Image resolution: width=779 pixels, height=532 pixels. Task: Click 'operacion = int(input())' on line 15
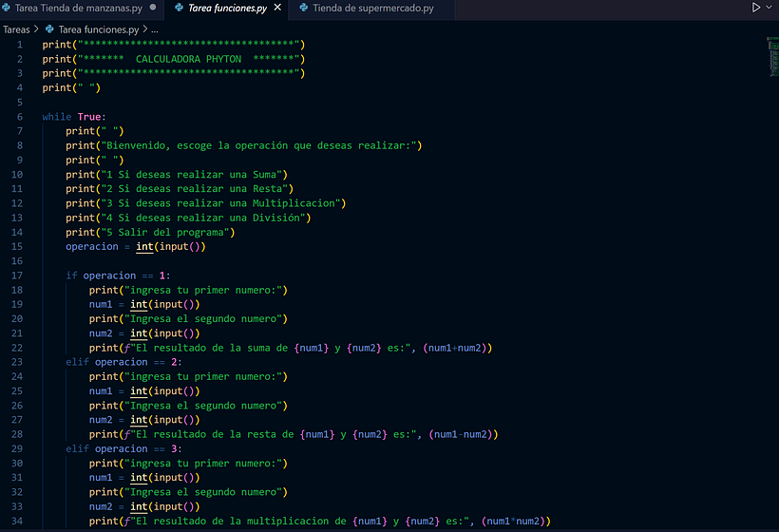(x=136, y=246)
